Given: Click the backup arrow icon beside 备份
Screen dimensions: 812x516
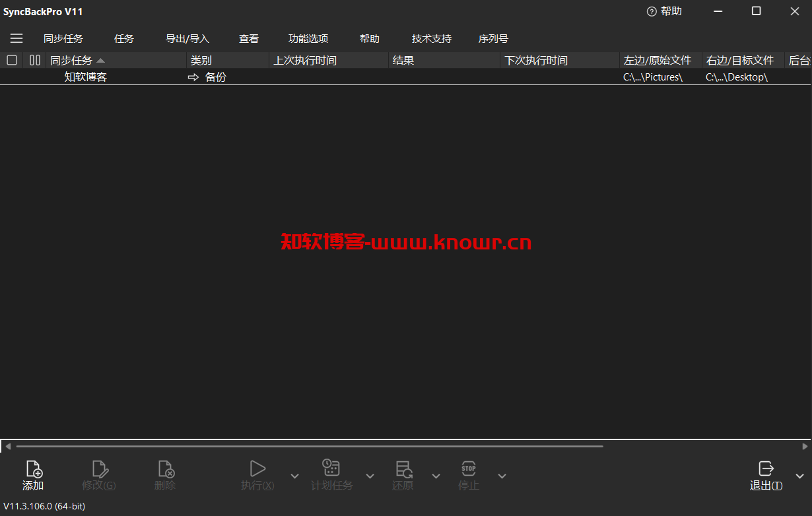Looking at the screenshot, I should tap(193, 77).
